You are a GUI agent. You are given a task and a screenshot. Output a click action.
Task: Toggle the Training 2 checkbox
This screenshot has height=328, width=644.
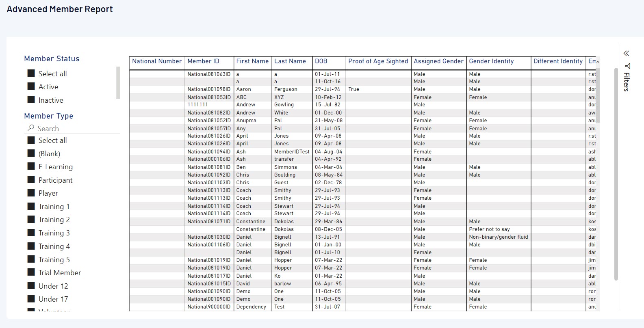click(31, 219)
